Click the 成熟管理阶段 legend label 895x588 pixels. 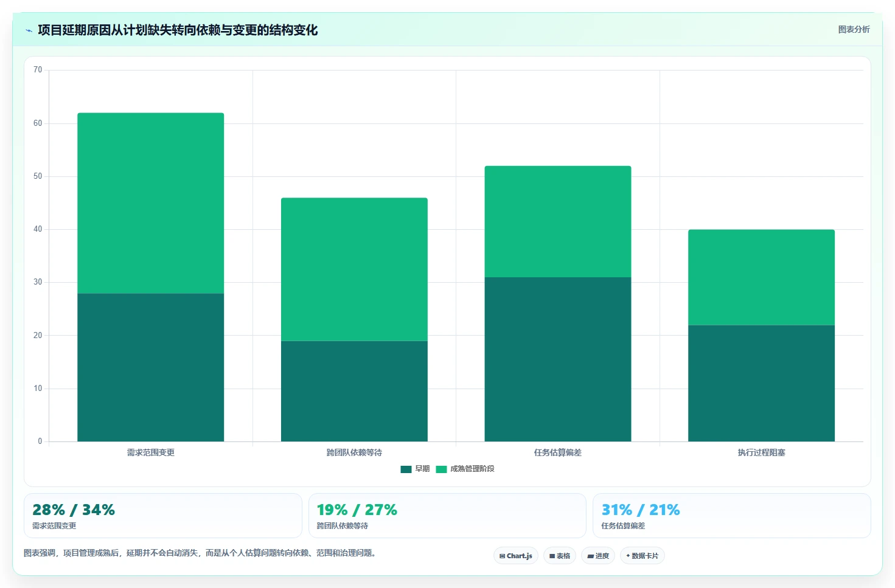pyautogui.click(x=472, y=469)
